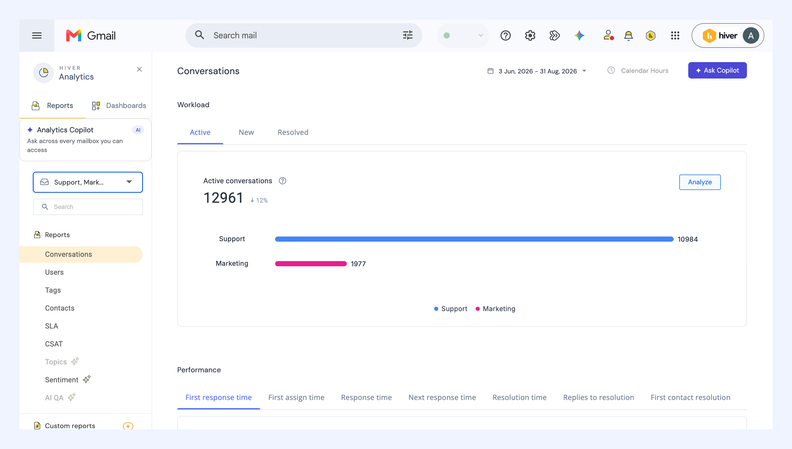Select Tags report in sidebar
The height and width of the screenshot is (449, 792).
click(53, 290)
